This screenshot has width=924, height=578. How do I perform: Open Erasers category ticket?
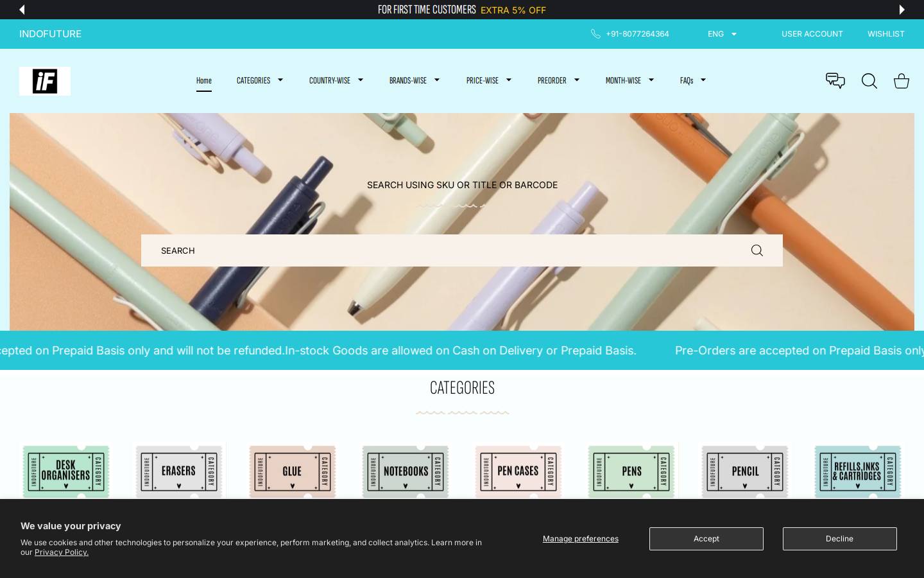coord(179,471)
